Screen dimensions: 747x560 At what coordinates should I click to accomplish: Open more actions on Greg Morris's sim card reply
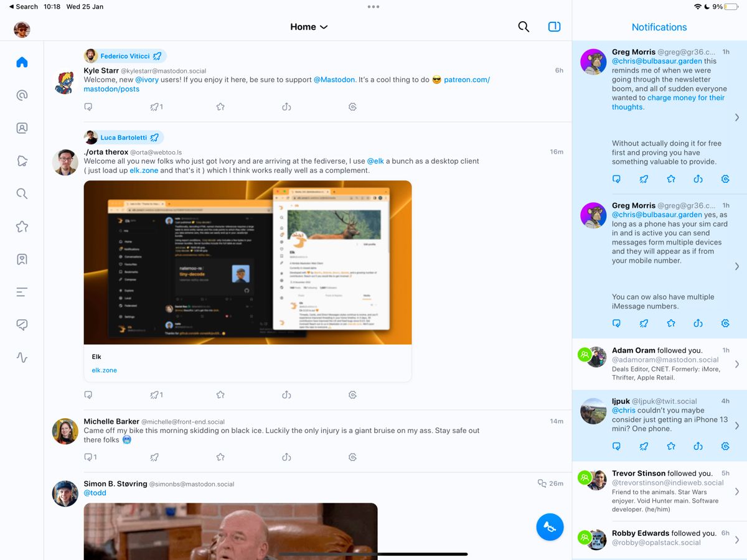pos(725,324)
